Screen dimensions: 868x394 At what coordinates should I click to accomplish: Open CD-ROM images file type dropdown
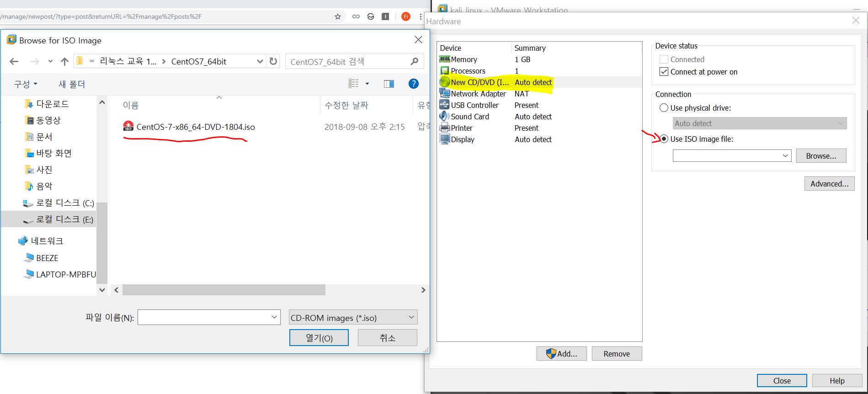tap(353, 317)
